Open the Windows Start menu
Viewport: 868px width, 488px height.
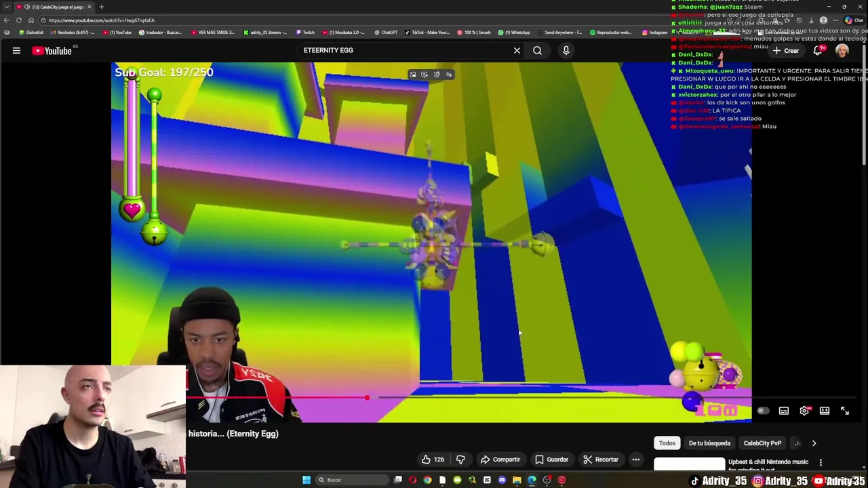point(307,480)
